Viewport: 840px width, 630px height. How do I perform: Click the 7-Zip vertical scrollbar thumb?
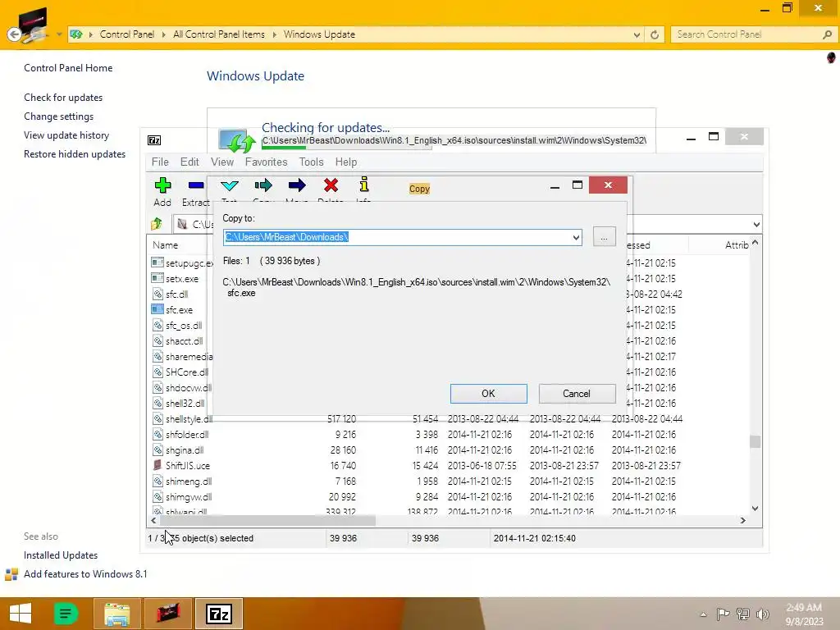756,441
